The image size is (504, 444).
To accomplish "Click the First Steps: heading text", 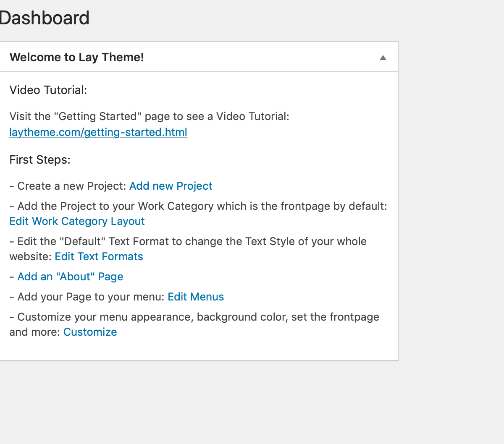I will [40, 159].
